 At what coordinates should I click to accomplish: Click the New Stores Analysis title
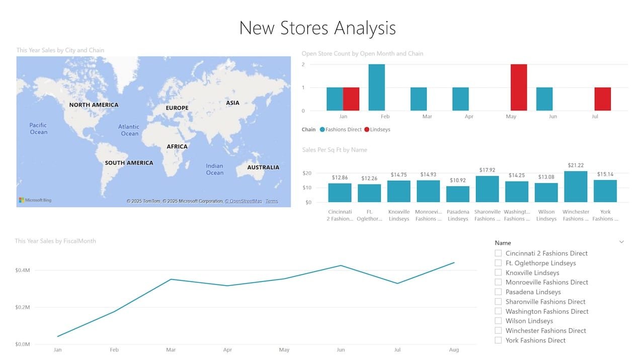(317, 28)
